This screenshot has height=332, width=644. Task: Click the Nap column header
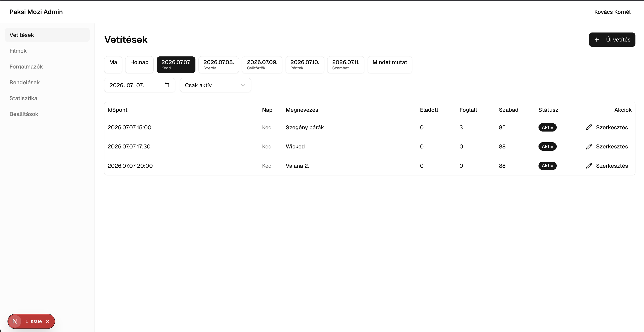pos(267,110)
